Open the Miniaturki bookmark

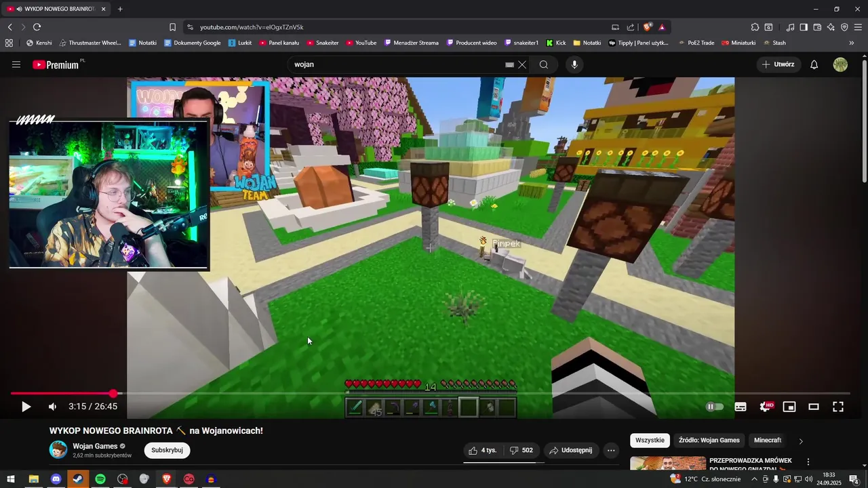(x=738, y=43)
